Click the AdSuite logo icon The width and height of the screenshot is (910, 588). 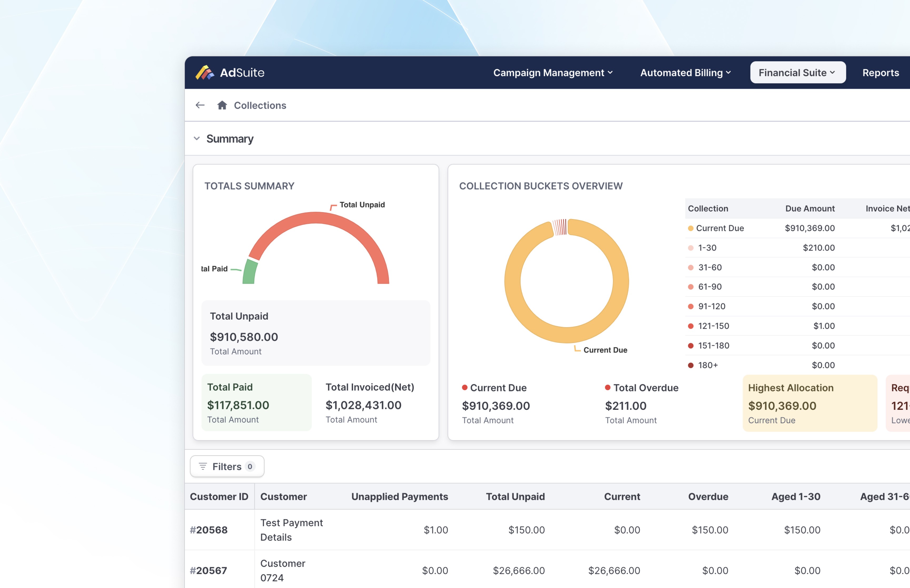[x=205, y=73]
